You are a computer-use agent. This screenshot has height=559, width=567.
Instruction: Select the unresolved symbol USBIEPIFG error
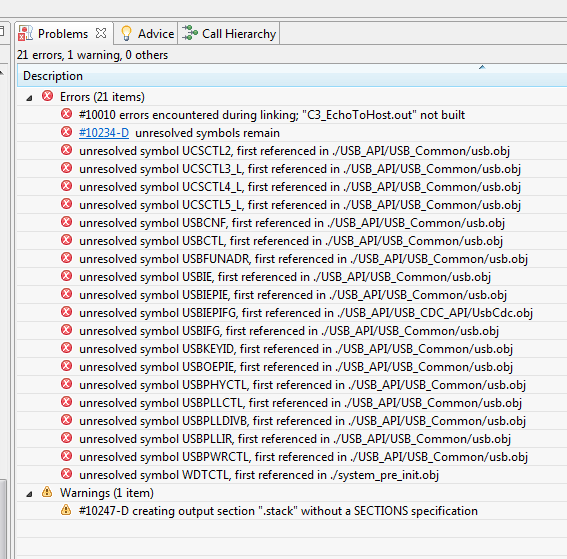coord(292,313)
